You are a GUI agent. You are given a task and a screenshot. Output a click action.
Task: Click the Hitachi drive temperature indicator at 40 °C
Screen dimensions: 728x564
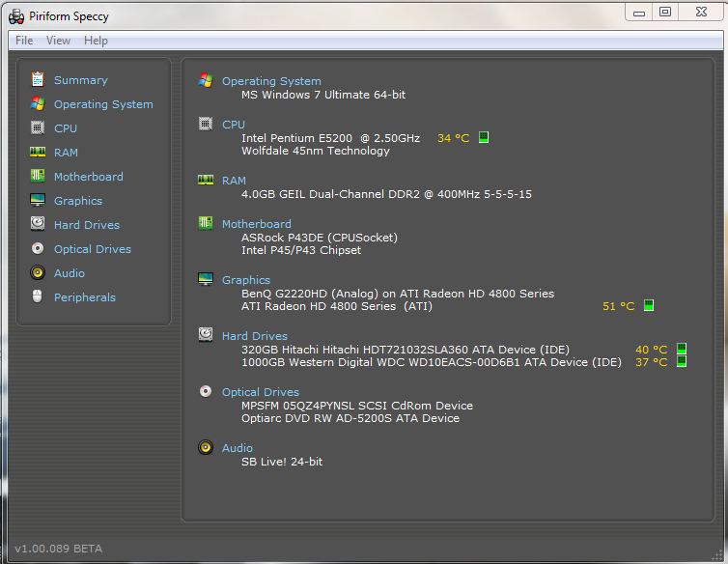point(681,349)
